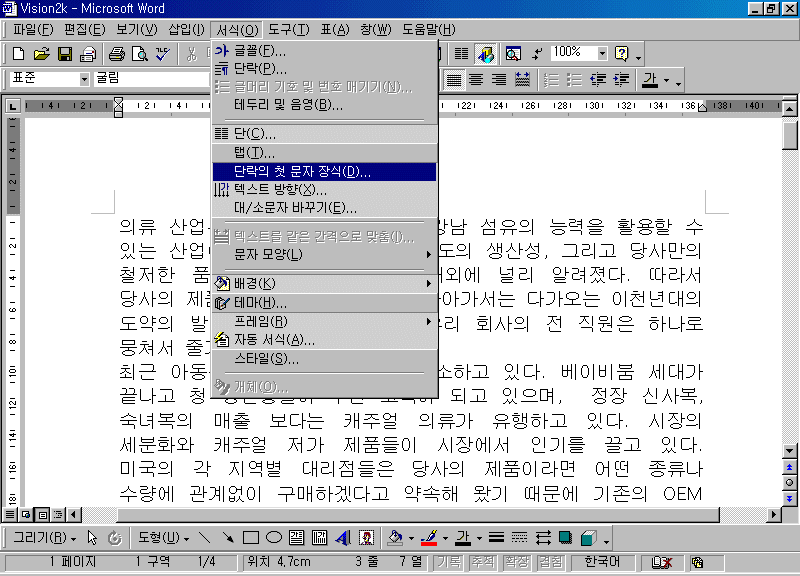This screenshot has width=800, height=576.
Task: Click the vertical scrollbar down arrow
Action: (789, 450)
